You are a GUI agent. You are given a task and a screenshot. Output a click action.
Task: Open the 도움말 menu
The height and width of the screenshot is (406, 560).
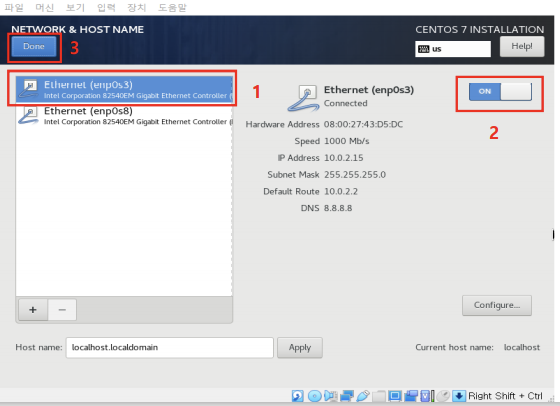[x=172, y=7]
